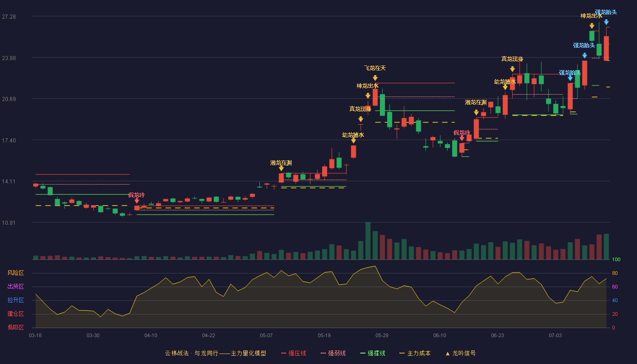This screenshot has width=637, height=364.
Task: Click the 04-10 date label
Action: (151, 335)
